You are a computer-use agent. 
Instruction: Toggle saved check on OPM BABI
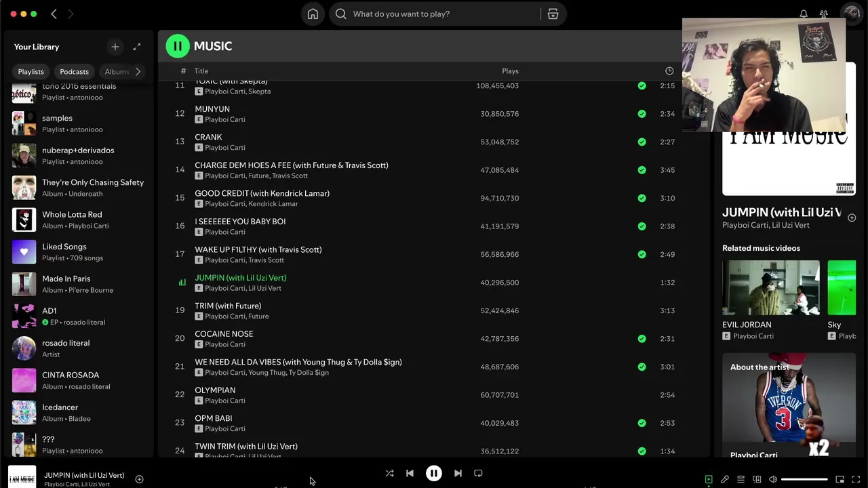pyautogui.click(x=642, y=423)
